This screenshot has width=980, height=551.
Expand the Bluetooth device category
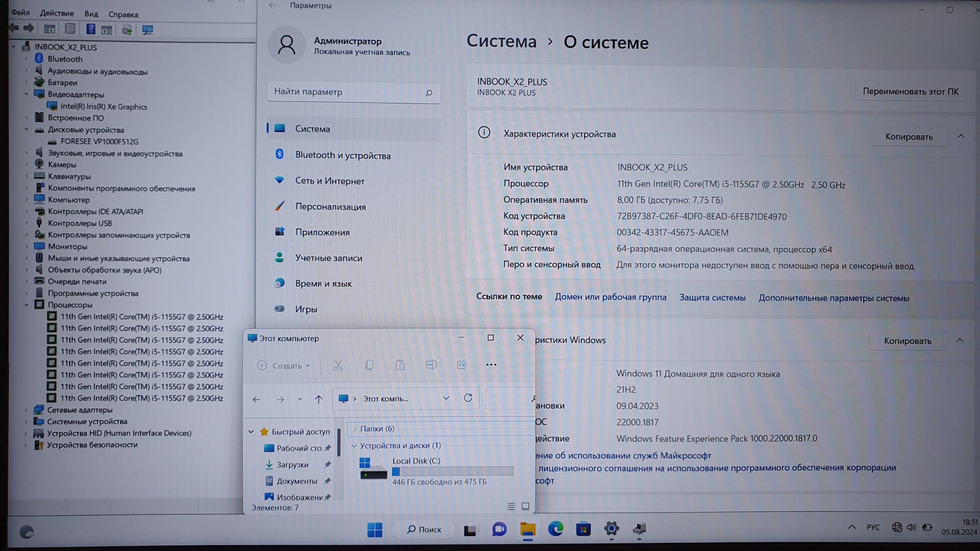point(27,59)
